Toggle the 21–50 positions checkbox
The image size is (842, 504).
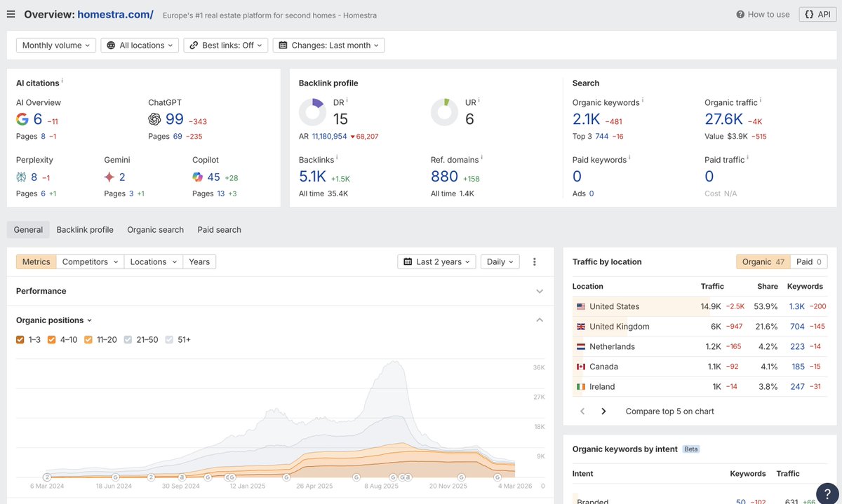(x=128, y=340)
